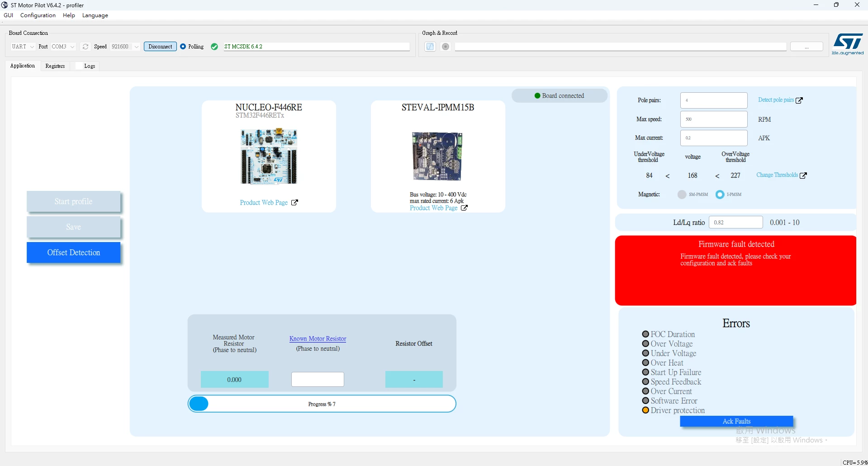The width and height of the screenshot is (868, 466).
Task: Click the Firmware fault detected red banner
Action: click(x=735, y=271)
